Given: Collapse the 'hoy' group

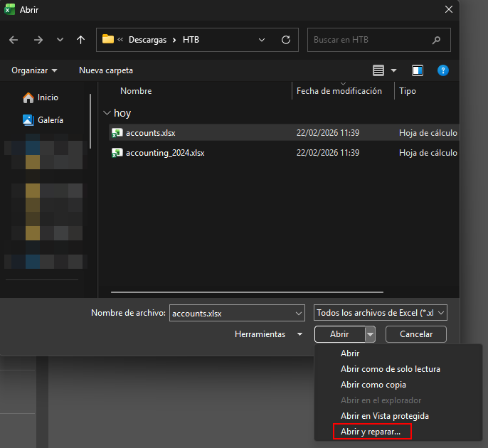Looking at the screenshot, I should coord(107,113).
